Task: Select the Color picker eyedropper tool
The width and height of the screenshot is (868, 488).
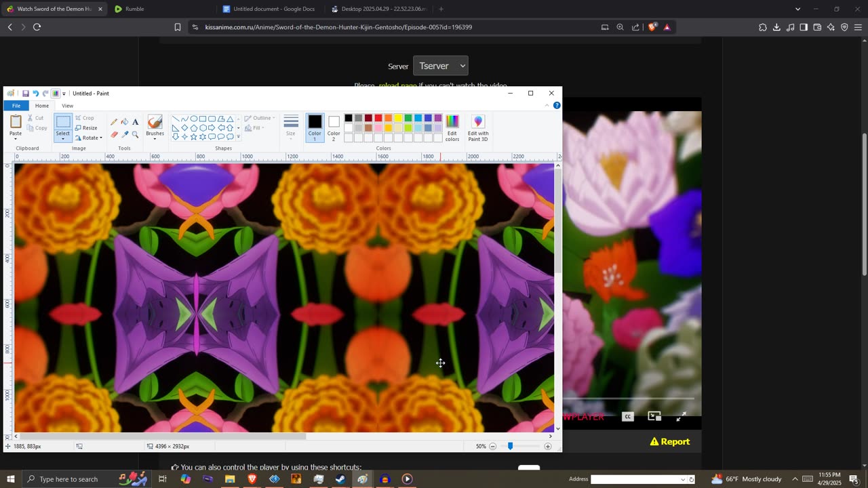Action: click(x=125, y=134)
